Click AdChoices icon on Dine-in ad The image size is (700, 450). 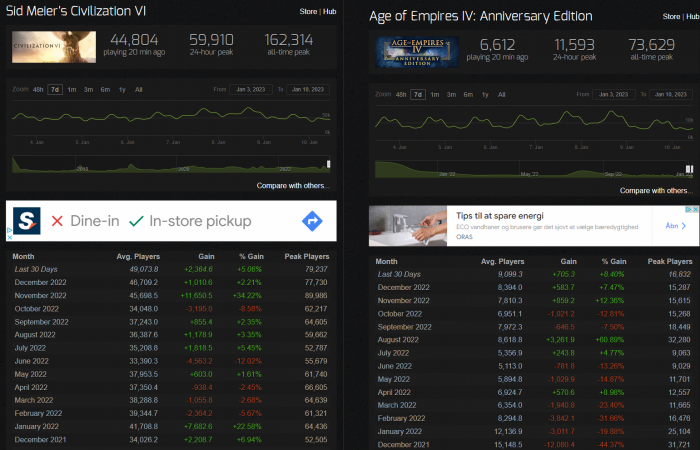(x=9, y=231)
